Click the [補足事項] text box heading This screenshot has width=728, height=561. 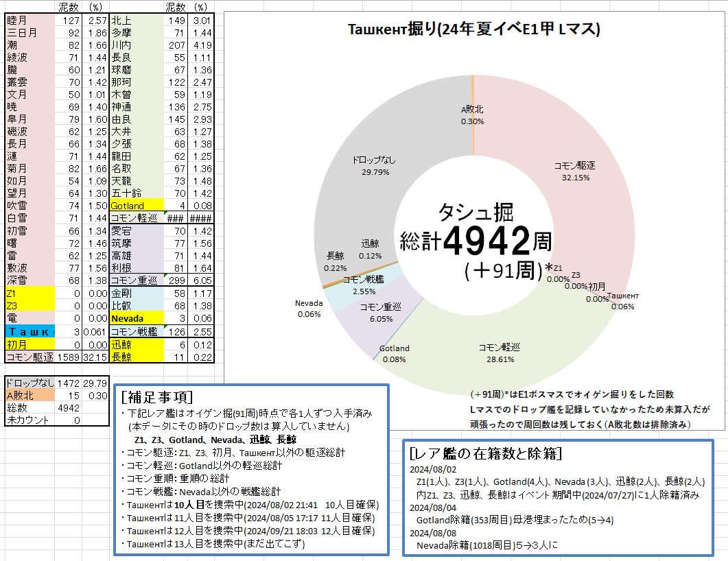pos(157,397)
